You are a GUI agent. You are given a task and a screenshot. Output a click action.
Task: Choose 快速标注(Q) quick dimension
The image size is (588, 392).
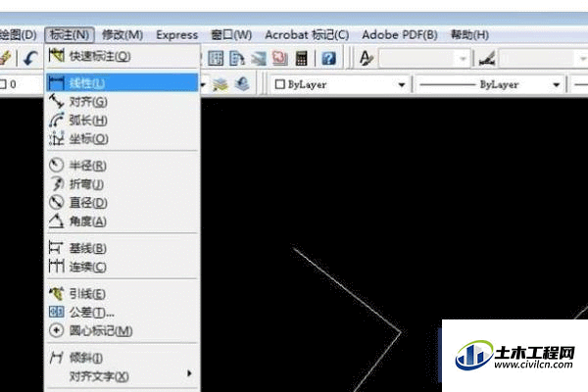tap(122, 56)
